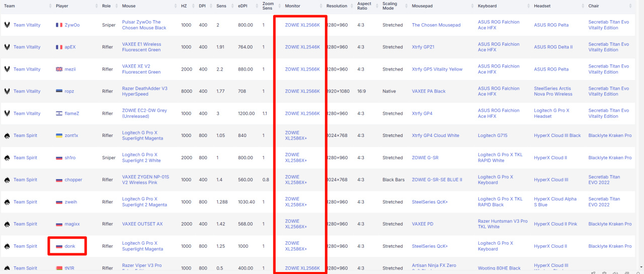The image size is (644, 274).
Task: Select the 16:9 aspect ratio cell
Action: pos(361,91)
